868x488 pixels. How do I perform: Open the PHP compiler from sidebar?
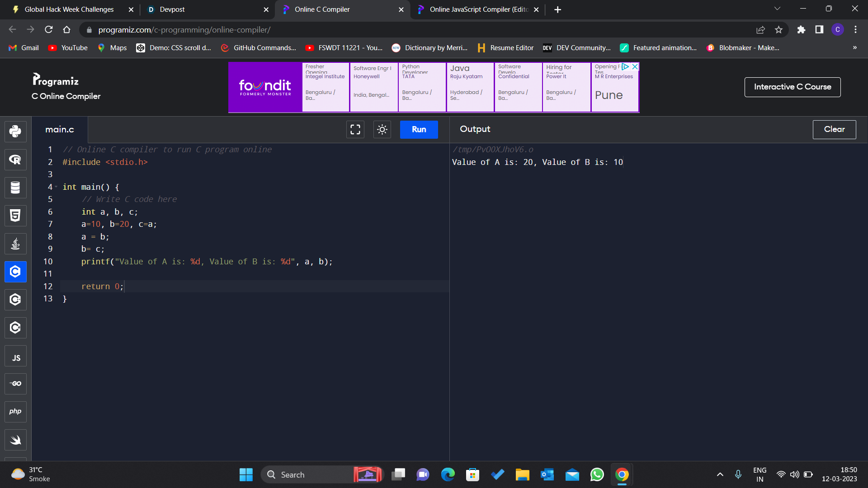[x=15, y=412]
